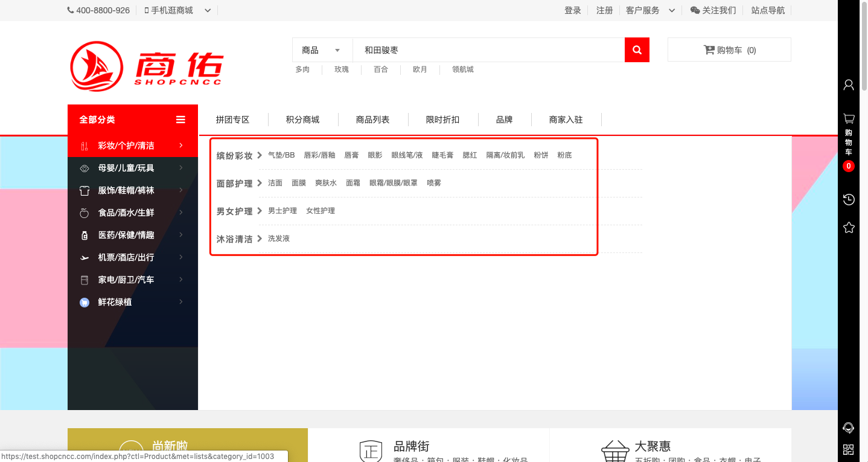This screenshot has width=868, height=462.
Task: Click the page vertical scrollbar
Action: click(864, 47)
